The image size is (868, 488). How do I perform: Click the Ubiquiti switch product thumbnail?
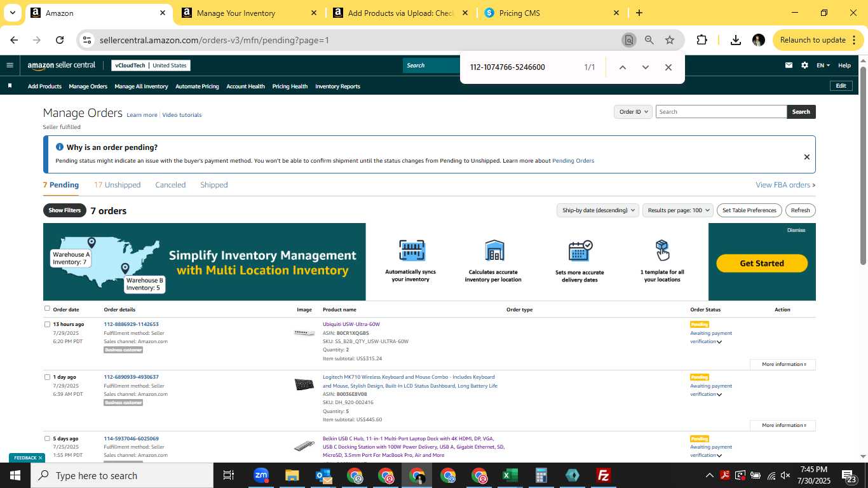click(304, 333)
